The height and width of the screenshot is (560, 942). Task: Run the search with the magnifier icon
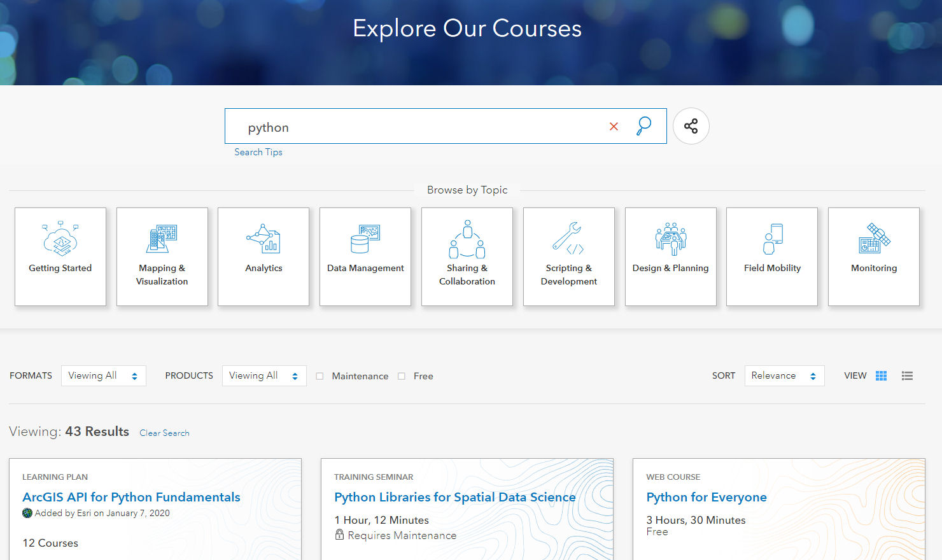[644, 126]
